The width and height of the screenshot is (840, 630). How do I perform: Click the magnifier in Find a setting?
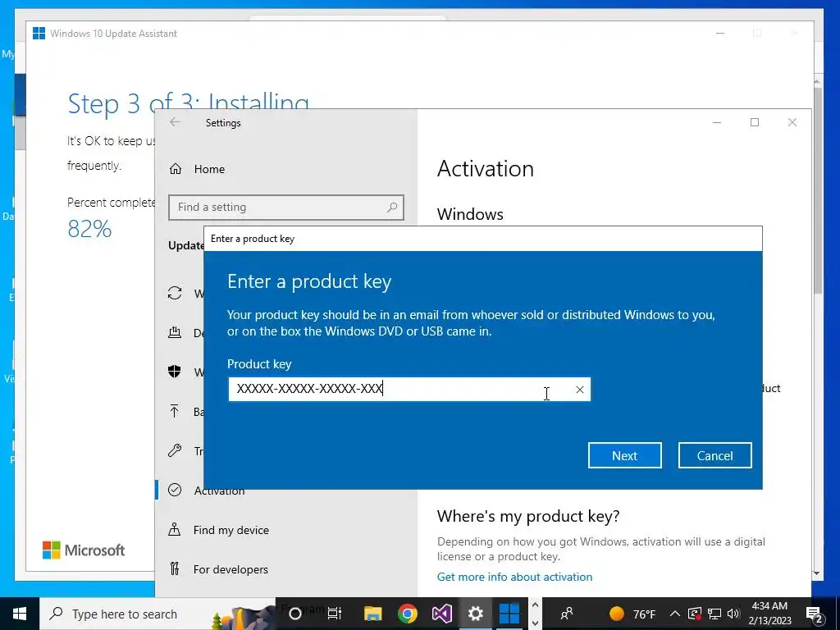click(x=392, y=207)
